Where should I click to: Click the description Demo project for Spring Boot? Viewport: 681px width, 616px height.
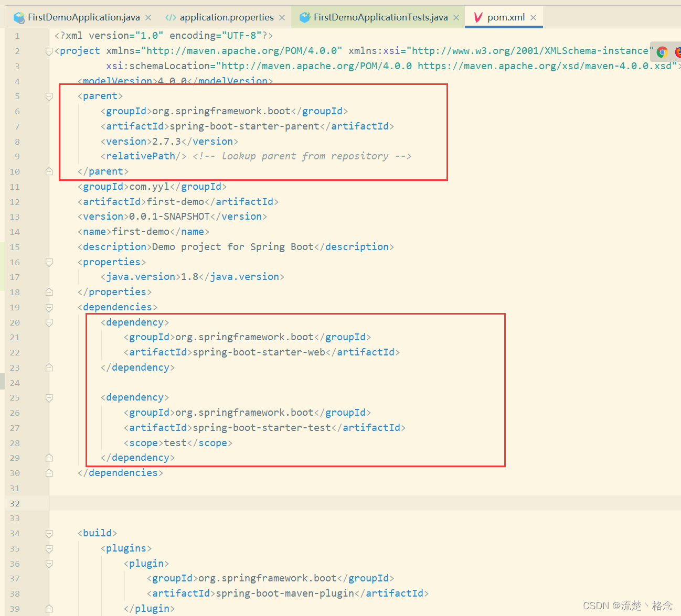pos(232,247)
